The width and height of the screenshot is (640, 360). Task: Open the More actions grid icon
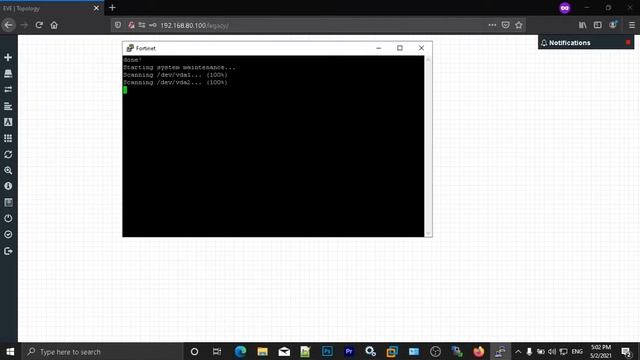click(8, 138)
